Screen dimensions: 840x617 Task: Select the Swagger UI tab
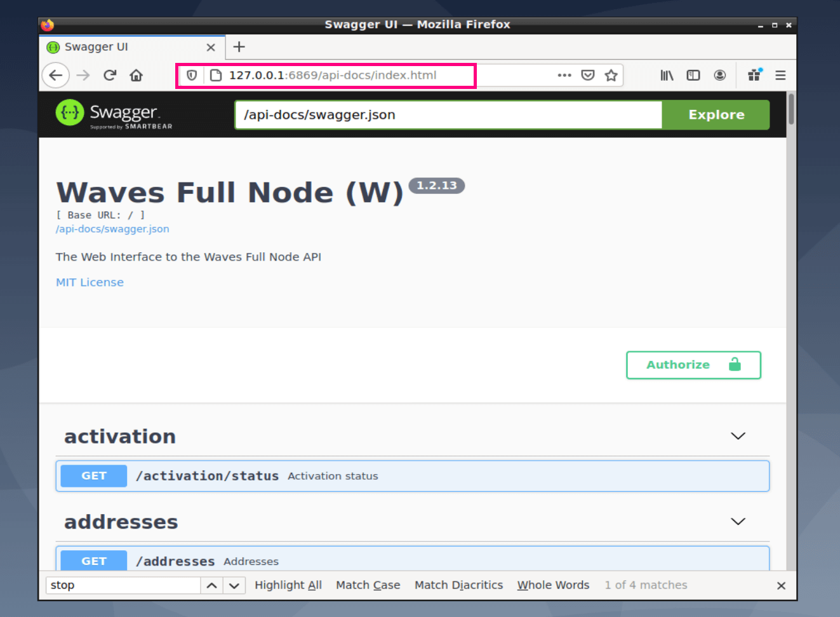point(132,47)
